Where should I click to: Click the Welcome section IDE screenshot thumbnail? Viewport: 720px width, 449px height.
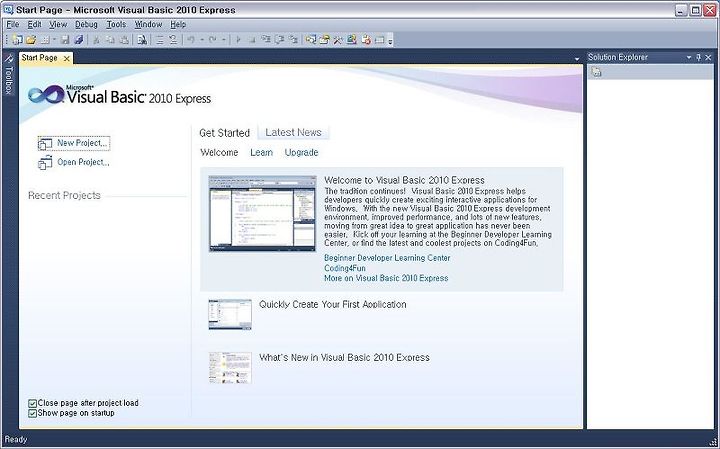point(262,213)
